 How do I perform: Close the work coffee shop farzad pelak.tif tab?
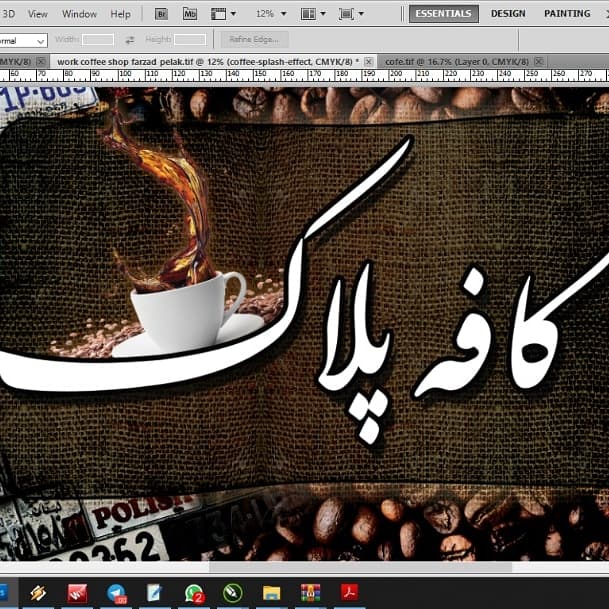[369, 62]
